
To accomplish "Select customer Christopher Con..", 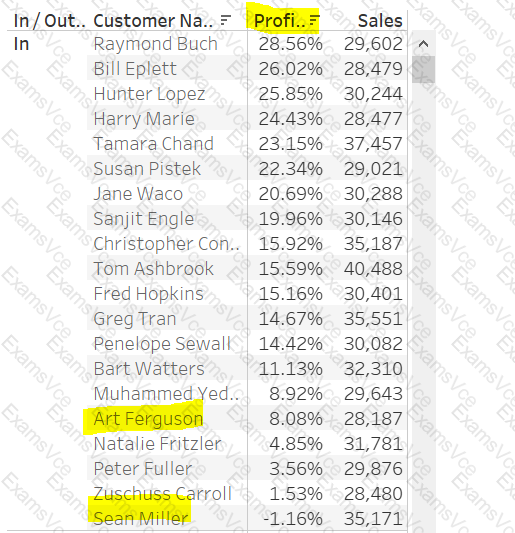I will [x=167, y=244].
